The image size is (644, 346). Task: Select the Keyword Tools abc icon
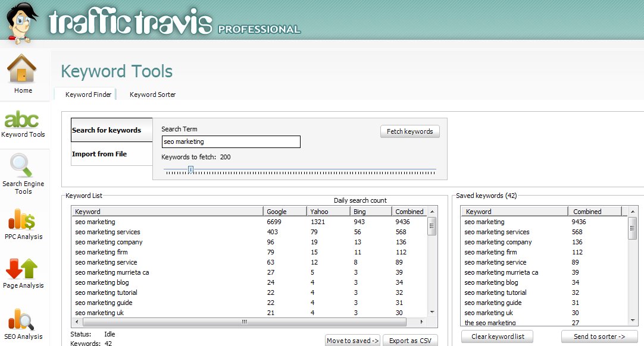point(22,119)
